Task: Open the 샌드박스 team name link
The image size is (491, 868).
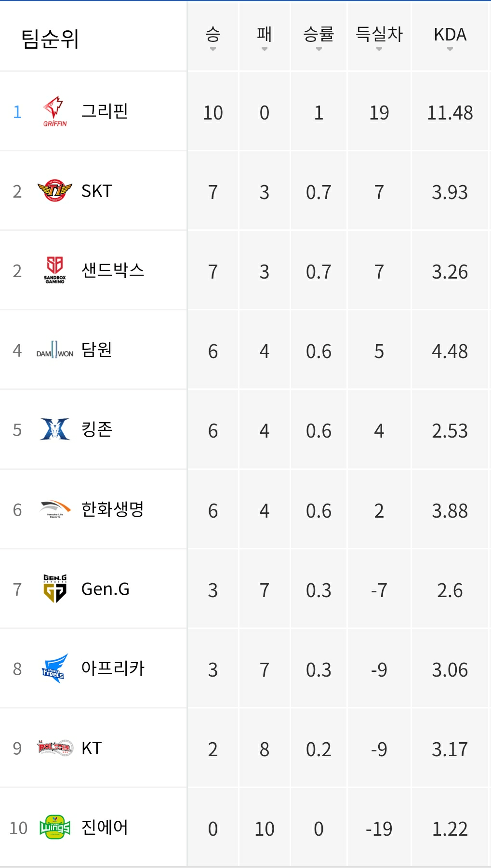Action: [113, 270]
